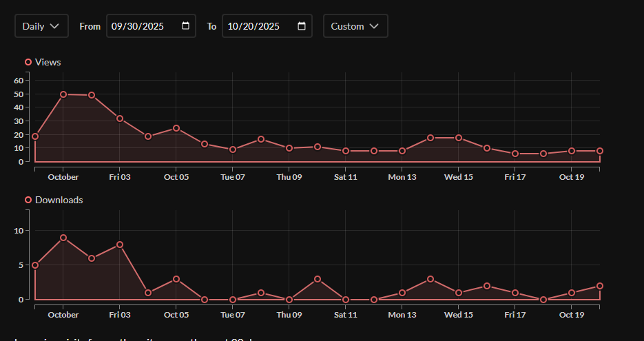Screen dimensions: 644x341
Task: Open the Custom range dropdown
Action: 355,26
